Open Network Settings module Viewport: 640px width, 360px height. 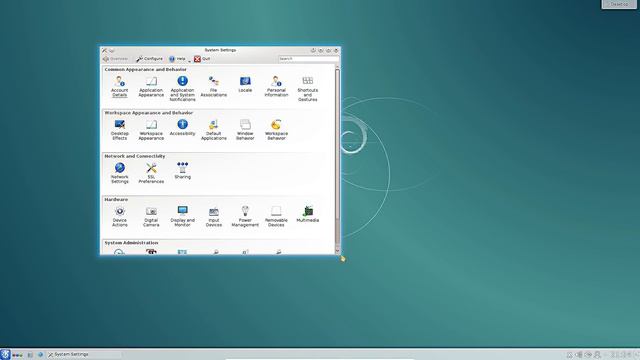(120, 173)
